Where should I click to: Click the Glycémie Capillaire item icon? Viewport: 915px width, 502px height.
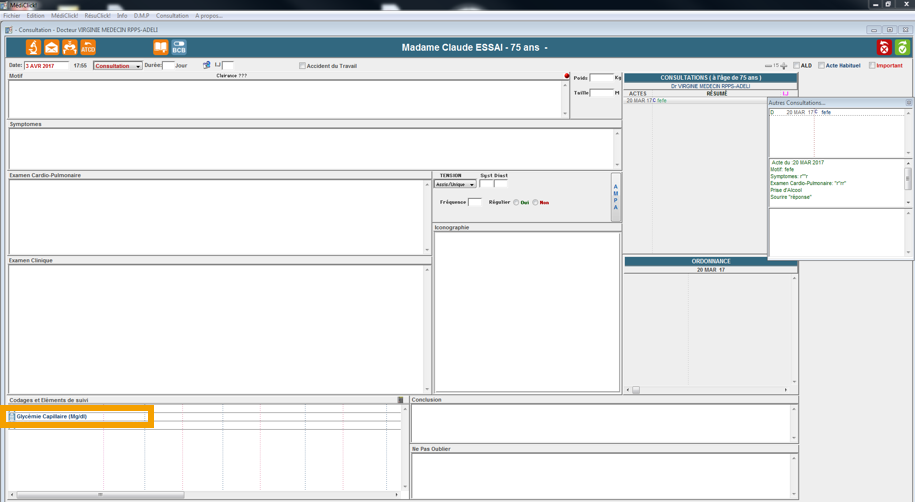pos(12,417)
